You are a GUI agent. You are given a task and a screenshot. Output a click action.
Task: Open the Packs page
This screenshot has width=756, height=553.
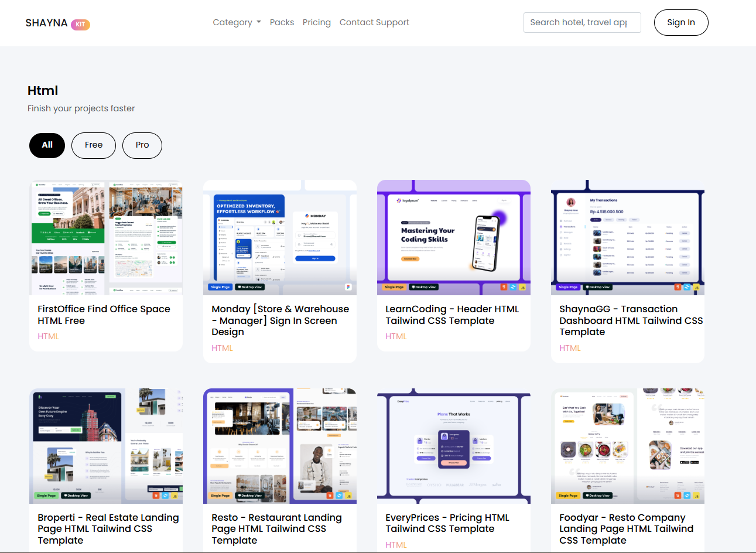point(282,22)
